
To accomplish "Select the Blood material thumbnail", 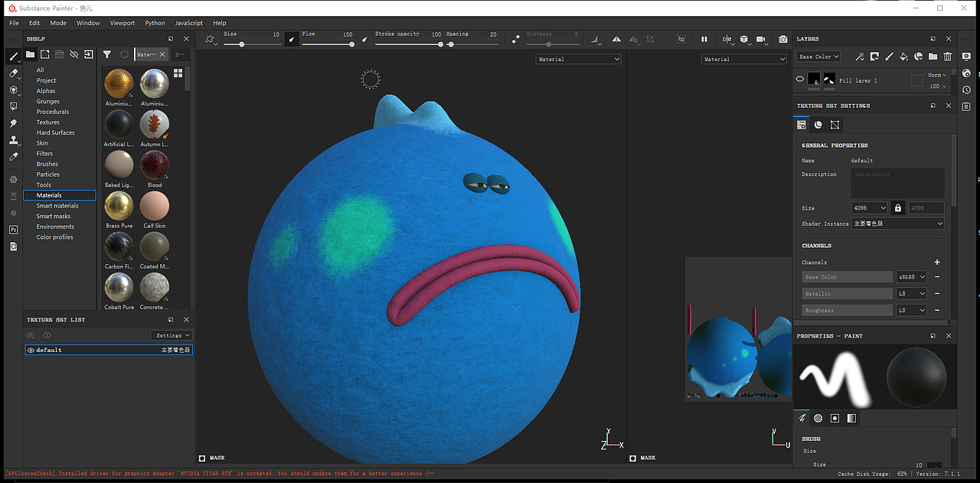I will pyautogui.click(x=155, y=165).
